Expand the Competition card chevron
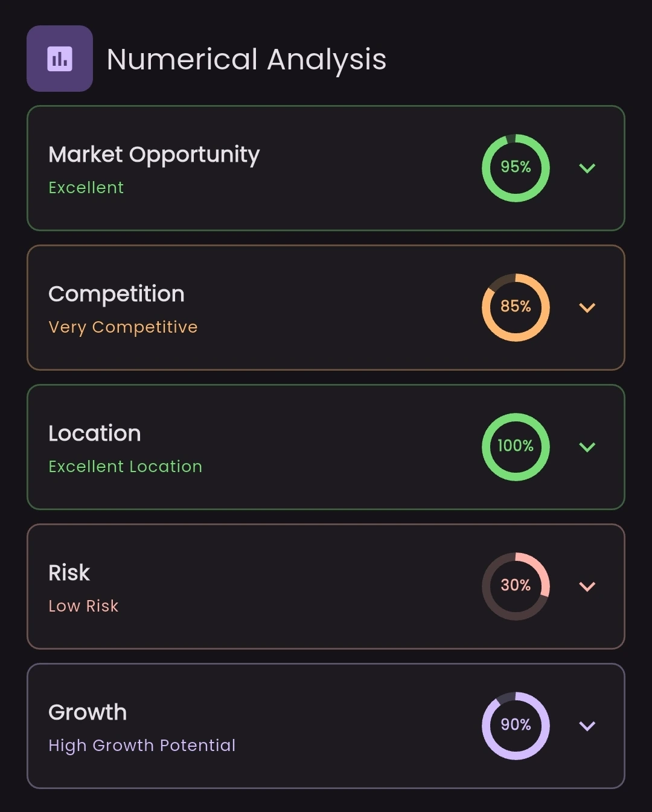The image size is (652, 812). [x=587, y=307]
